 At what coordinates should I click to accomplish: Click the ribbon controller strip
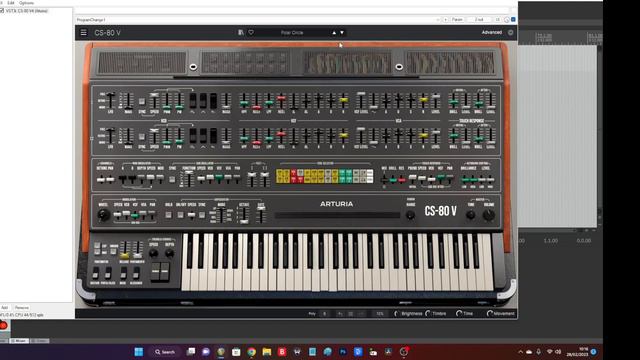(x=337, y=216)
